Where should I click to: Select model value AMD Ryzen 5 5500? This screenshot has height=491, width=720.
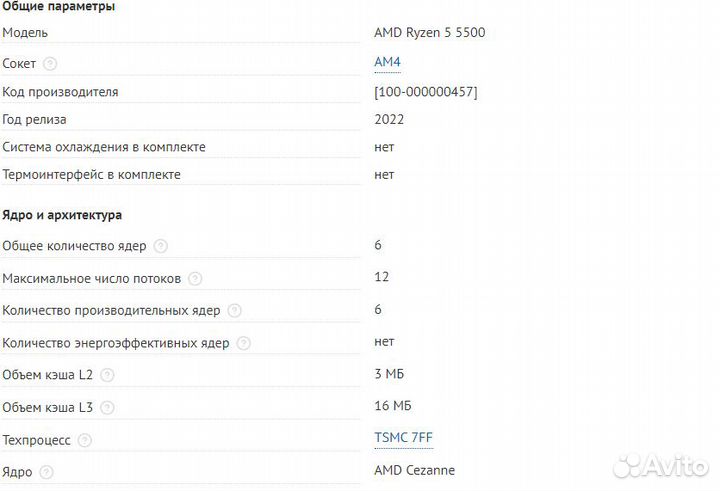429,32
